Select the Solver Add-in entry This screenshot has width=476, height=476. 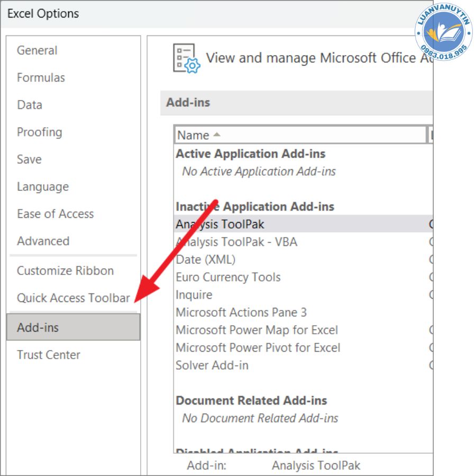tap(212, 365)
